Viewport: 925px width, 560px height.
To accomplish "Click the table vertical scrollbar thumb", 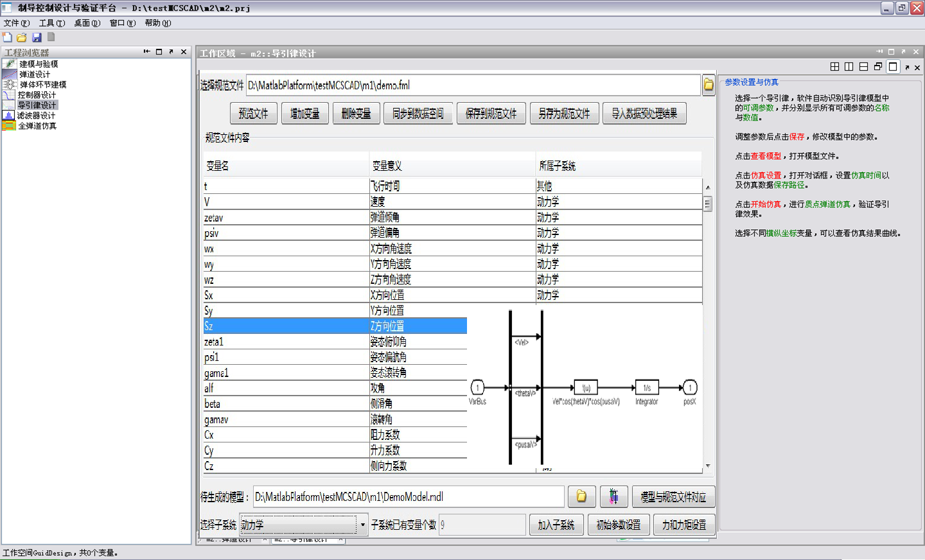I will (707, 204).
